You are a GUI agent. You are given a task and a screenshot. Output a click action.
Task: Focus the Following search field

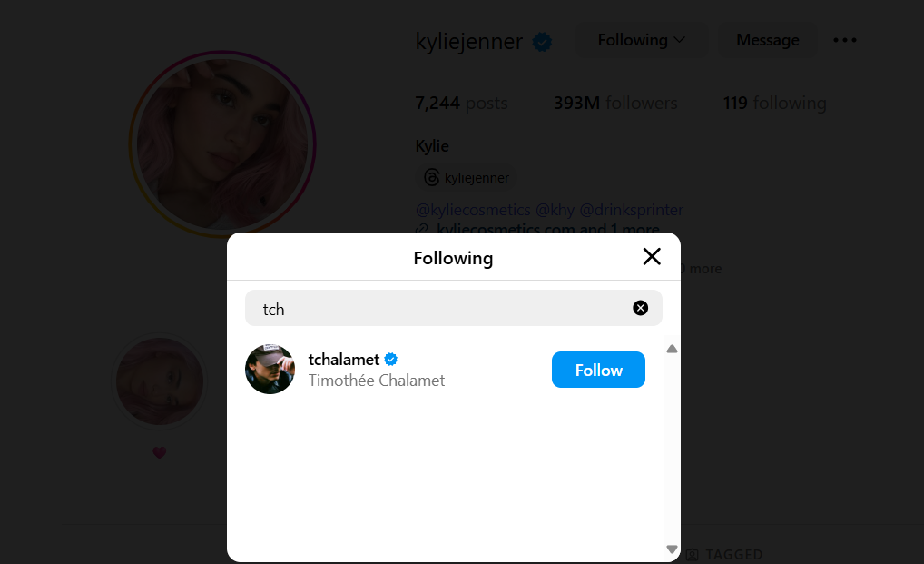pos(445,309)
